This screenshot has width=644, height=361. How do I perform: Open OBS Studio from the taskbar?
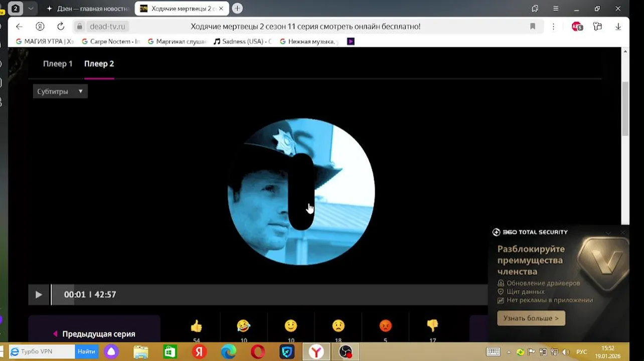[346, 352]
